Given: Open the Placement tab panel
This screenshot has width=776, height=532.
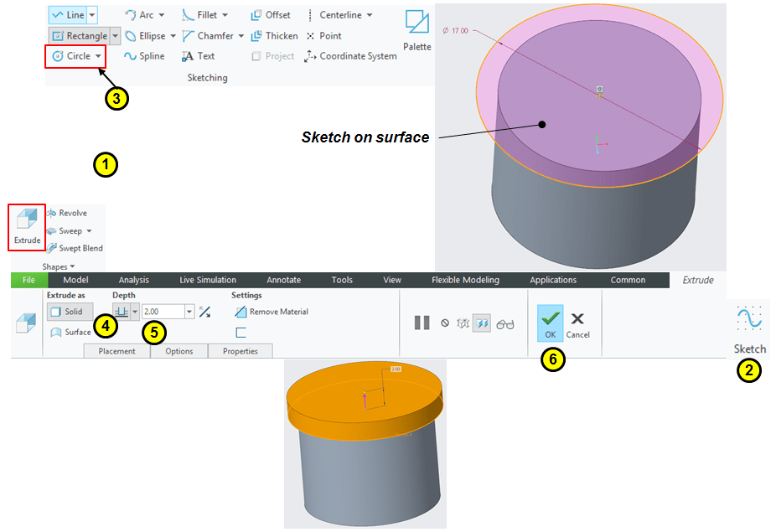Looking at the screenshot, I should 116,351.
